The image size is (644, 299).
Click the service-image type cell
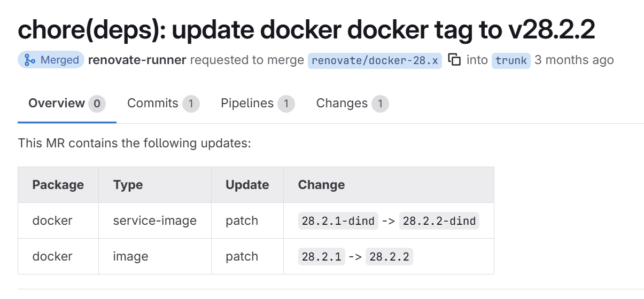[154, 221]
